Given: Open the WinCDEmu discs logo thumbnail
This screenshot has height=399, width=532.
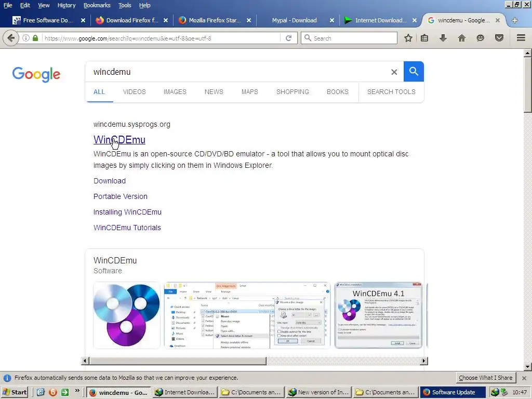Looking at the screenshot, I should click(x=127, y=315).
